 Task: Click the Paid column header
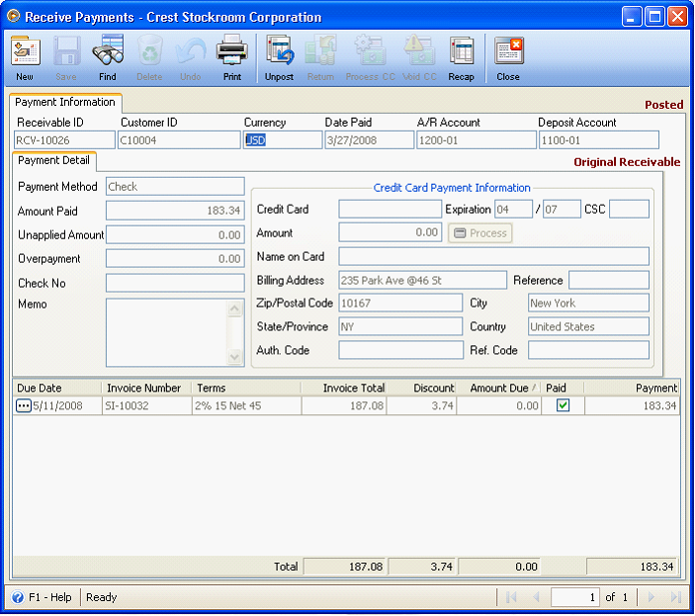click(x=563, y=388)
